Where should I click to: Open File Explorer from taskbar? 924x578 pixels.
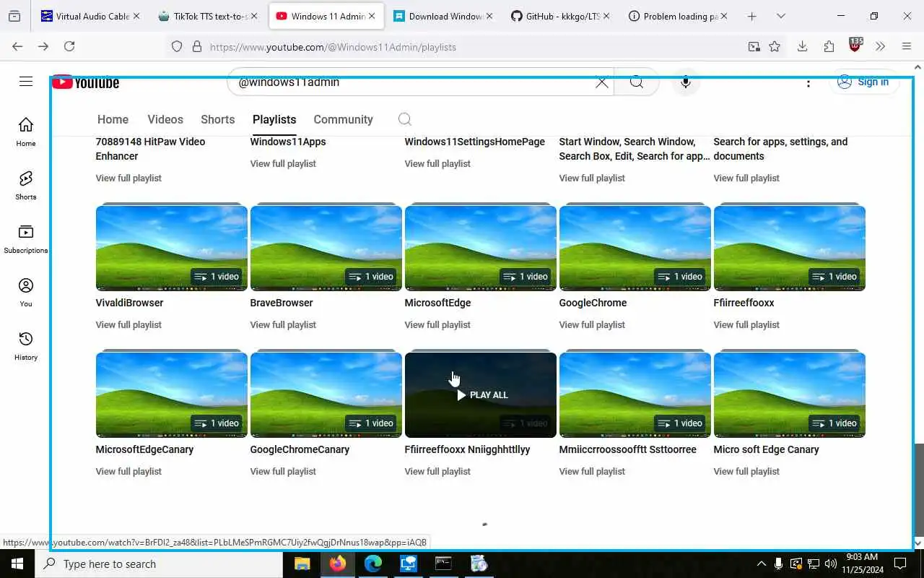(302, 564)
